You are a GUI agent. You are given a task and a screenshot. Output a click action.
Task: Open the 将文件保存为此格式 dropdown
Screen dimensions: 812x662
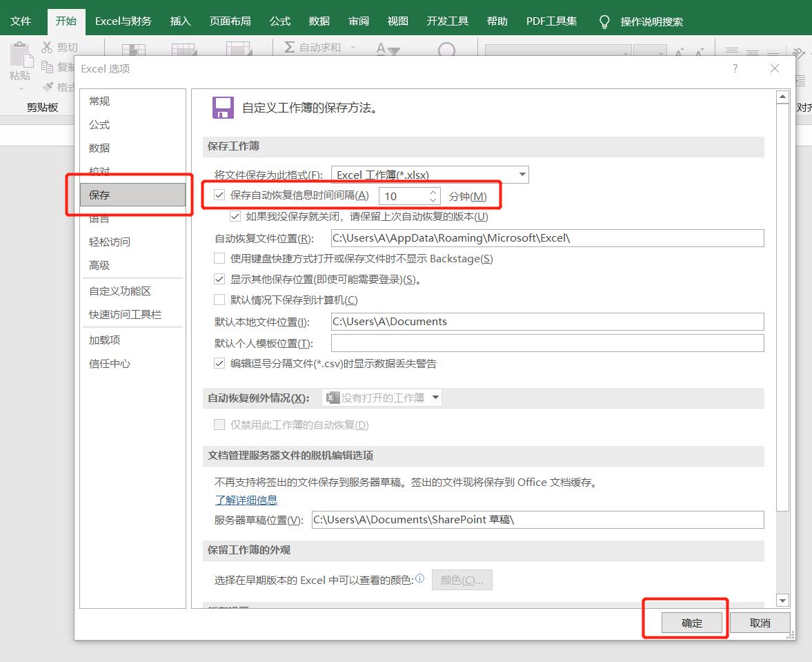point(522,174)
